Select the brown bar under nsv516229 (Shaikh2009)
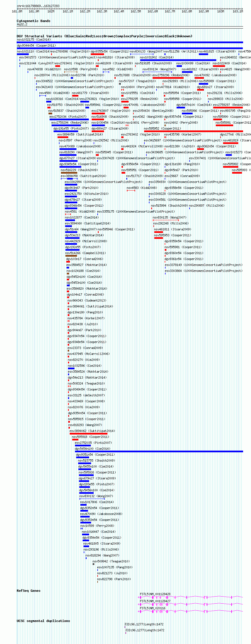 point(69,173)
